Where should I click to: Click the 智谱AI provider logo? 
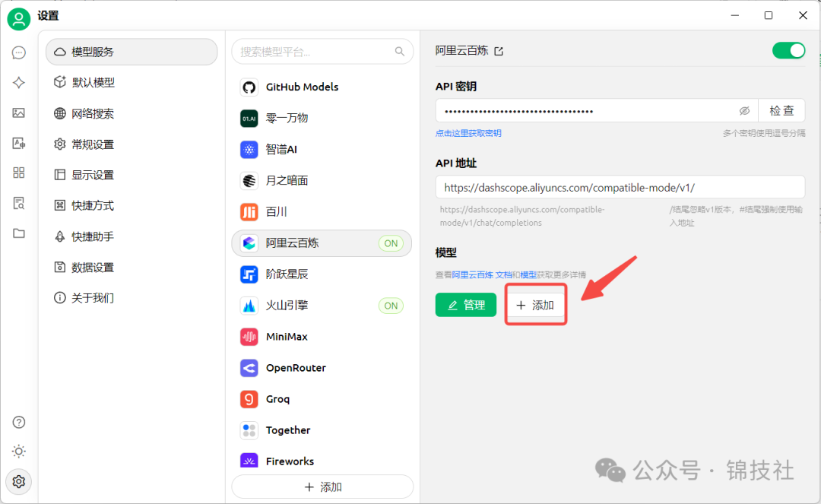point(249,150)
